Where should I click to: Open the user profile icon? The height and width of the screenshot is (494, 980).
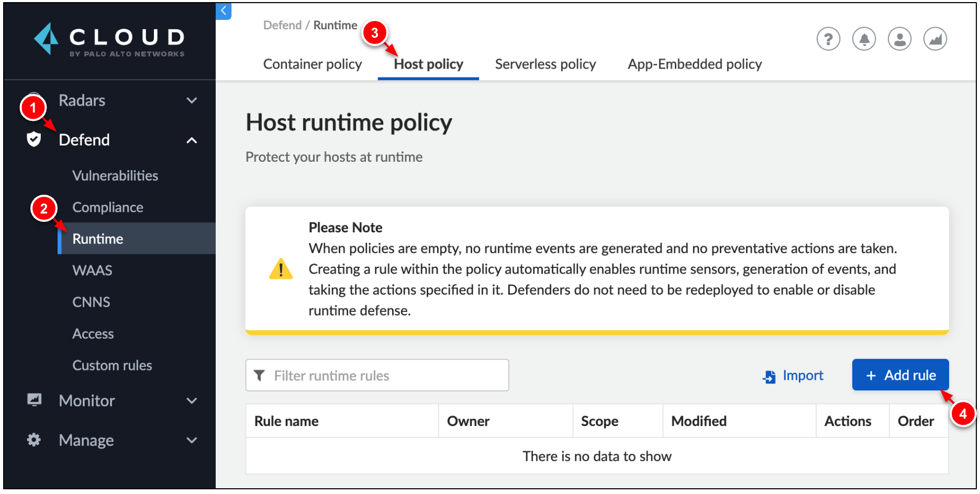pyautogui.click(x=899, y=38)
